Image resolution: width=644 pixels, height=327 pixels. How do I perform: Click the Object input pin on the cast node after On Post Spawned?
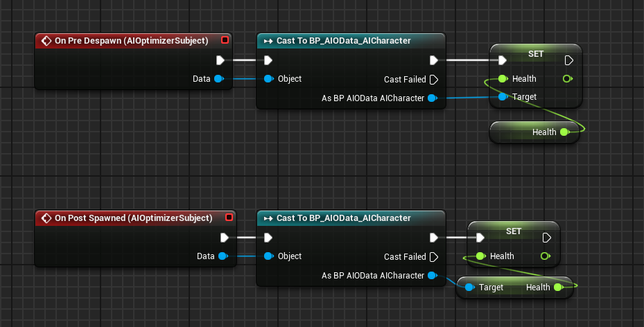click(x=269, y=256)
